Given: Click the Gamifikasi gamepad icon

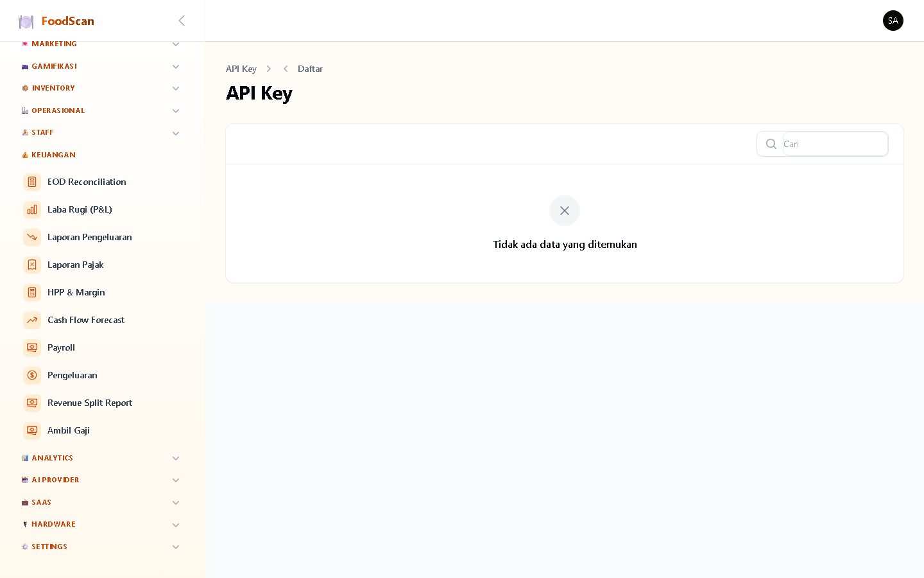Looking at the screenshot, I should (25, 66).
